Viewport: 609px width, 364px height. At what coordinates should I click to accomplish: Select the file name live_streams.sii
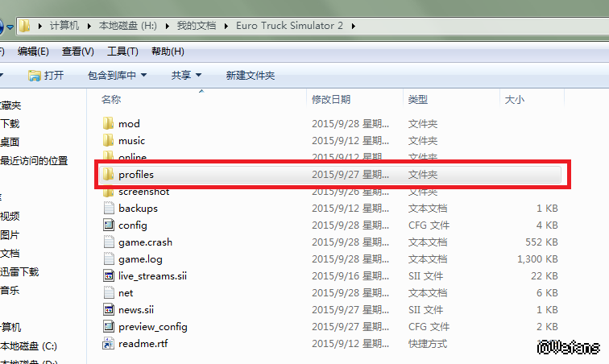point(152,275)
